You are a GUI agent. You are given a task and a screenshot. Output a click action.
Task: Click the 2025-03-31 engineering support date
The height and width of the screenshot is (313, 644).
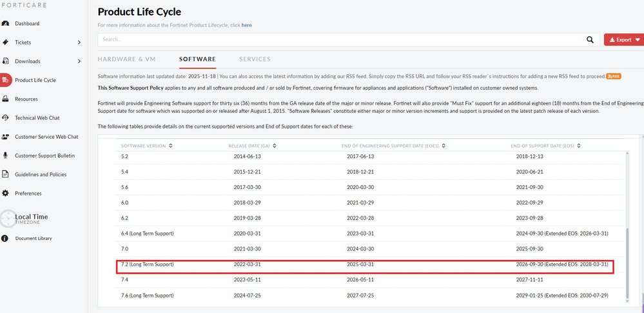tap(360, 265)
